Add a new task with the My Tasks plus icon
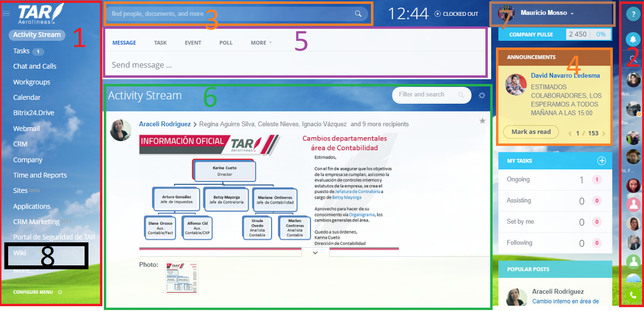This screenshot has width=644, height=311. pyautogui.click(x=601, y=161)
